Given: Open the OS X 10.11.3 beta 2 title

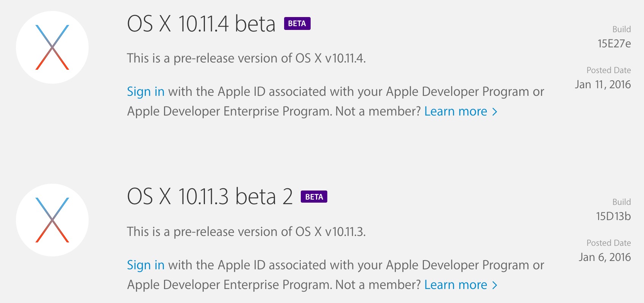Looking at the screenshot, I should click(x=210, y=197).
